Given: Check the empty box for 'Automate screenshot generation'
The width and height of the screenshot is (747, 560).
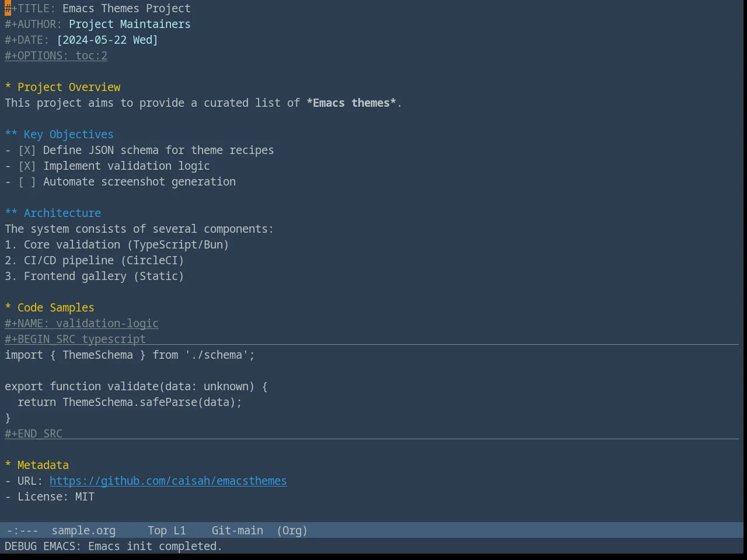Looking at the screenshot, I should [27, 181].
